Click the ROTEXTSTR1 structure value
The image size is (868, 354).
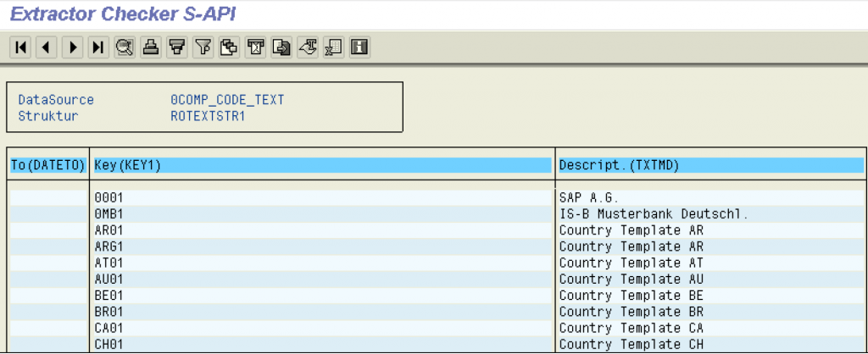point(209,116)
